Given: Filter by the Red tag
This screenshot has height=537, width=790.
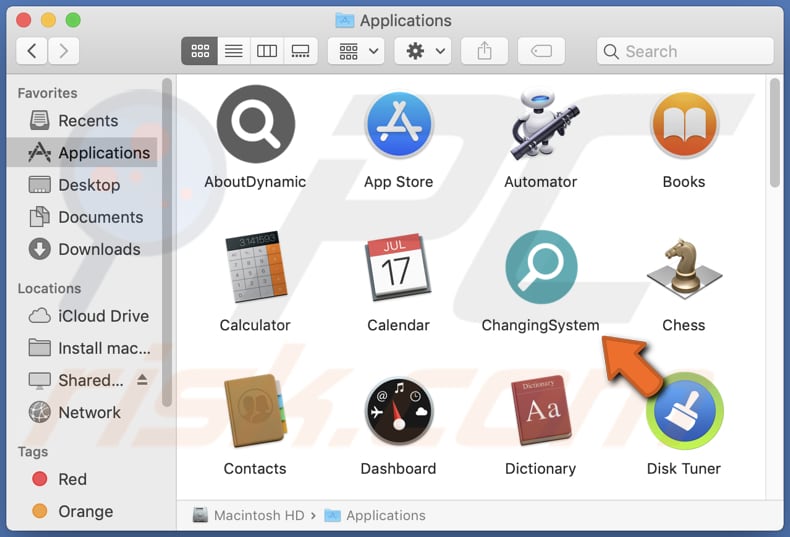Looking at the screenshot, I should click(83, 479).
